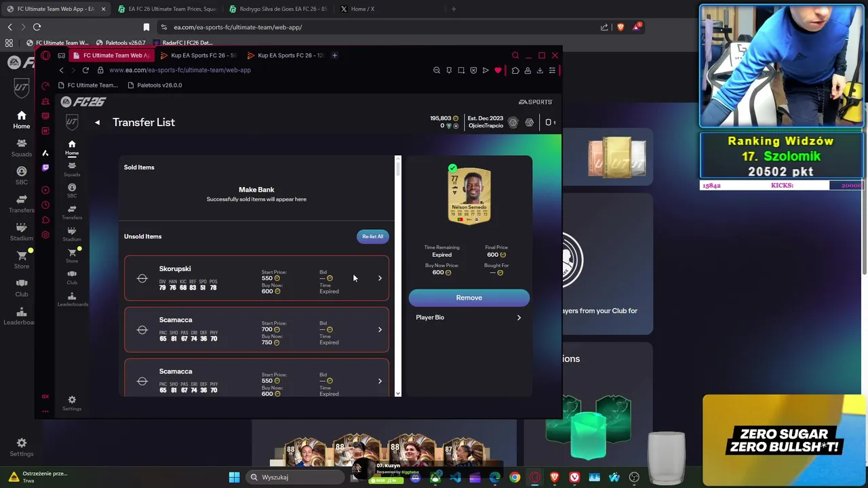The width and height of the screenshot is (868, 488).
Task: Switch to EA FC 26 Ultimate Team Prices tab
Action: (167, 9)
